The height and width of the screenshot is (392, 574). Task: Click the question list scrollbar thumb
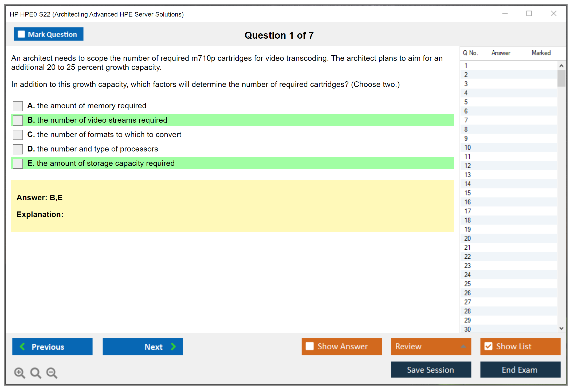click(561, 78)
